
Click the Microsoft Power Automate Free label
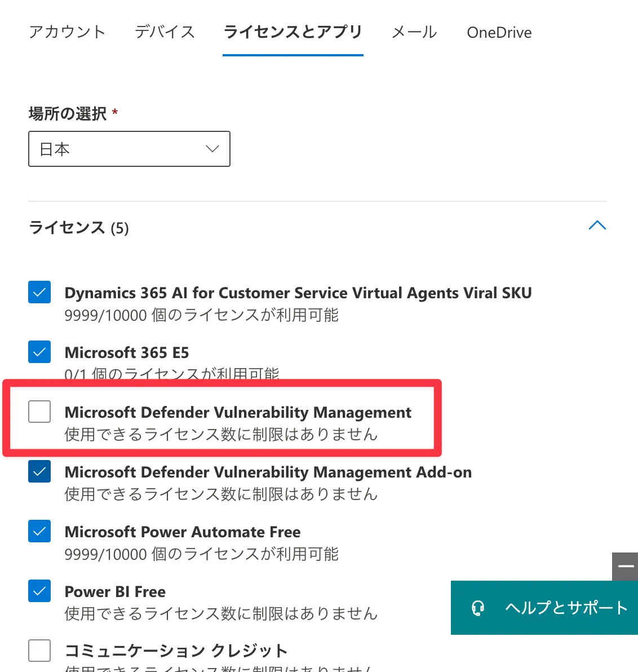click(183, 532)
